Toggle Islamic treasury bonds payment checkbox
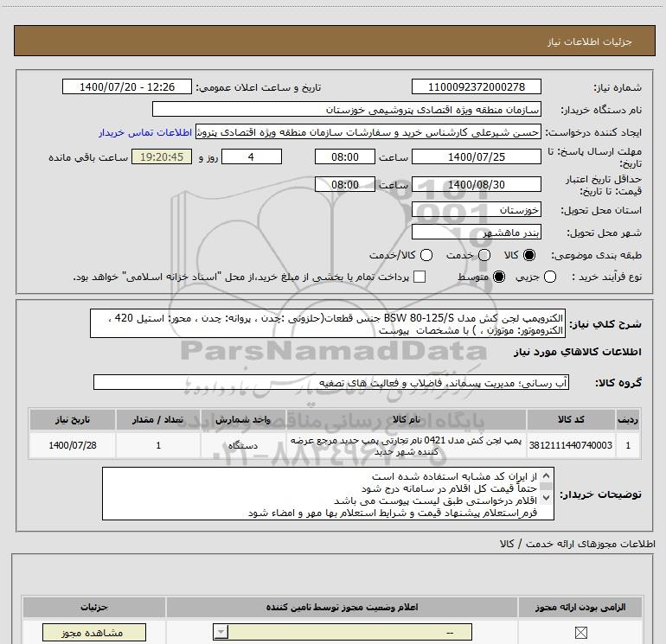The image size is (666, 644). click(419, 277)
